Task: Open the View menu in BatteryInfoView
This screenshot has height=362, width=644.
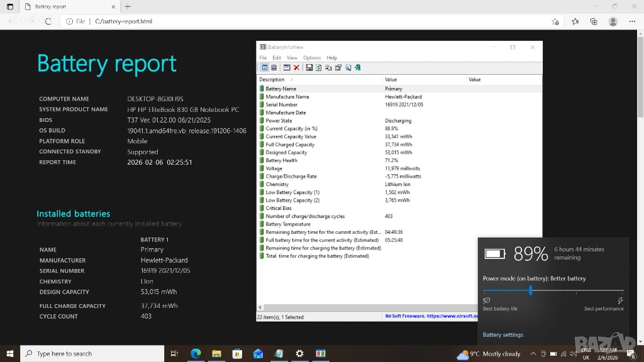Action: (x=292, y=58)
